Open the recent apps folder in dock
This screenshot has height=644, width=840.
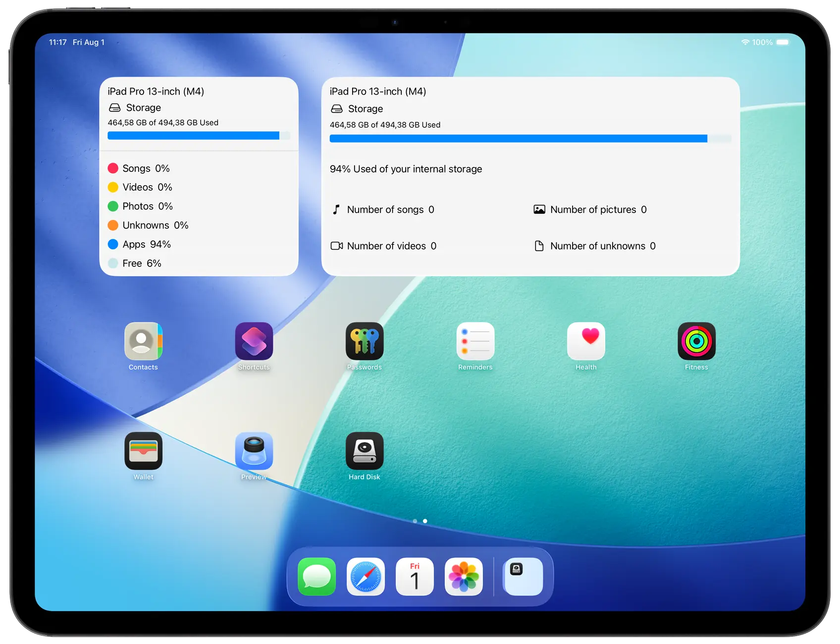[x=523, y=577]
